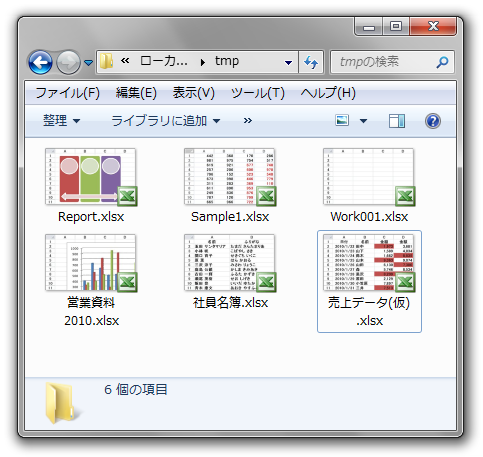Open view options dropdown arrow
The image size is (483, 457).
[363, 121]
